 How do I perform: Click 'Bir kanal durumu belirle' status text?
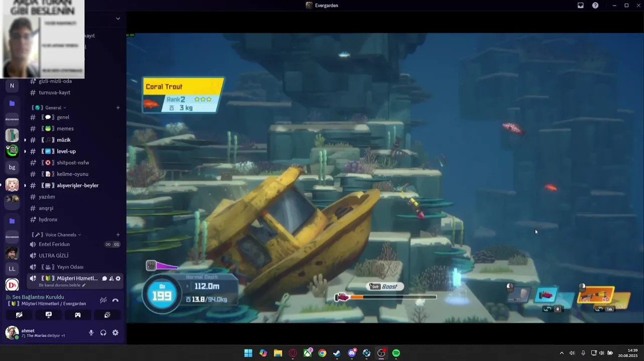[x=60, y=285]
